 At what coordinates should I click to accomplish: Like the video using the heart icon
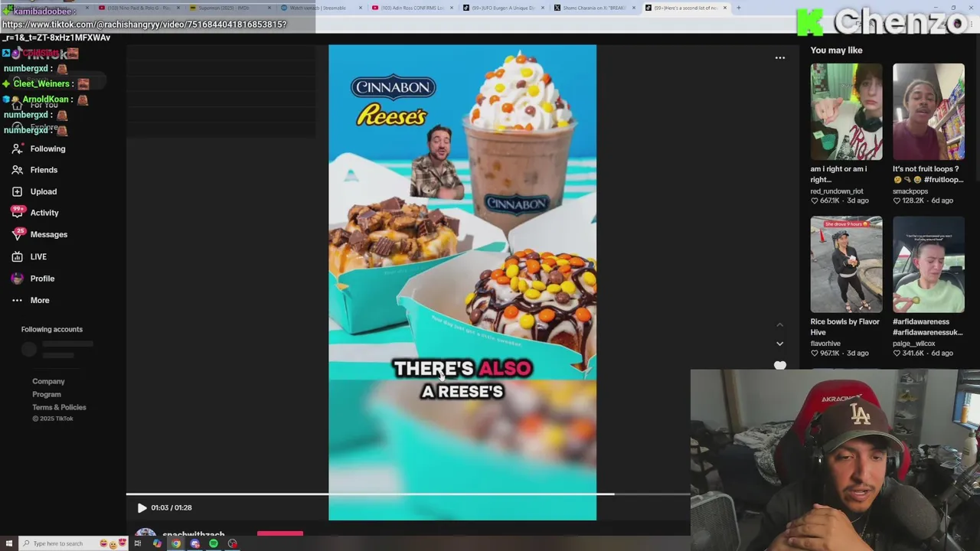(x=779, y=365)
